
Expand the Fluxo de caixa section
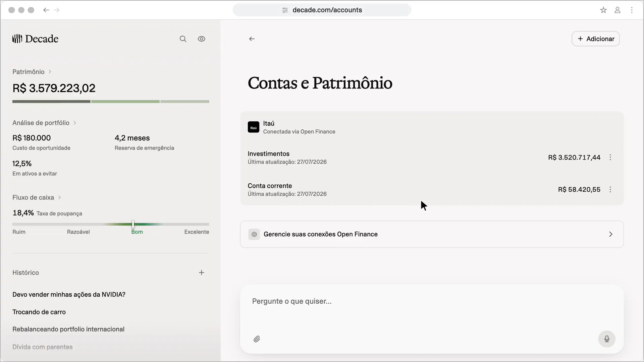click(x=37, y=197)
